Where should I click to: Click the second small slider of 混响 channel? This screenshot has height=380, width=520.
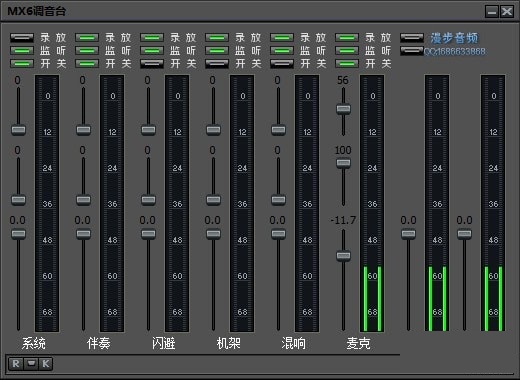pos(278,200)
